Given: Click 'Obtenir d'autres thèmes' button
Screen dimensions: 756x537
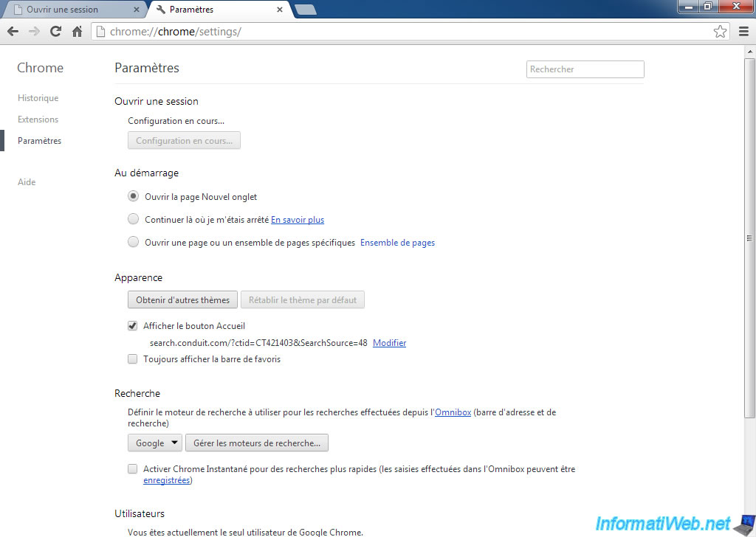Looking at the screenshot, I should pyautogui.click(x=182, y=300).
